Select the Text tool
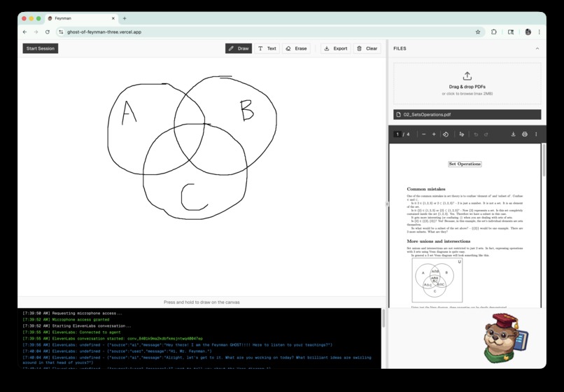Image resolution: width=564 pixels, height=392 pixels. [x=267, y=48]
